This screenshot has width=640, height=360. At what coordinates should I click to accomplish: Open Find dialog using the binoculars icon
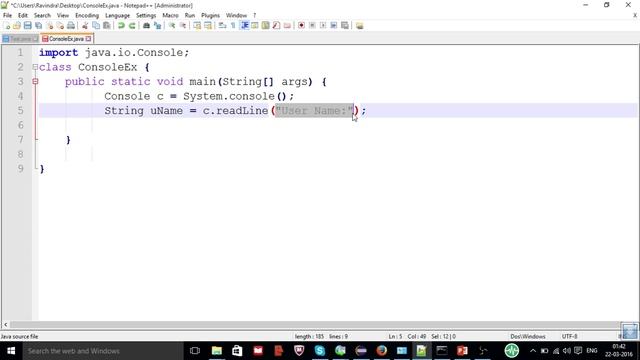(146, 26)
